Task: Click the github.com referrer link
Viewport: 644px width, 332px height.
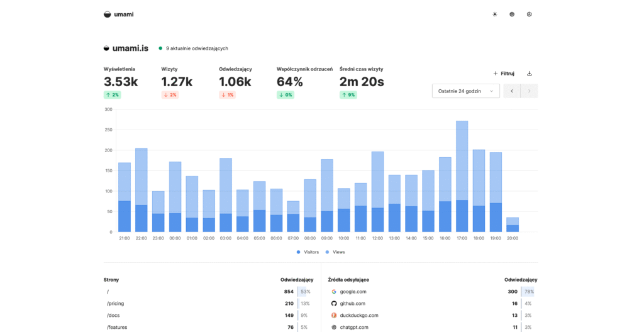Action: [353, 304]
